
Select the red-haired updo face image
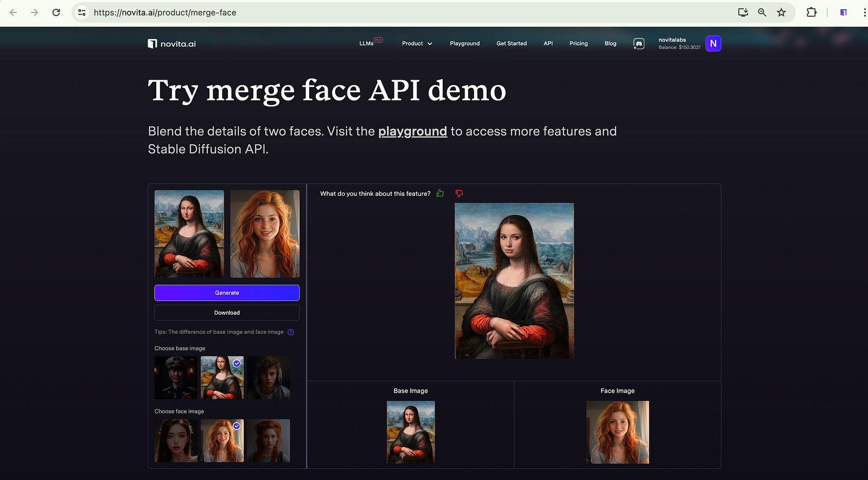269,440
